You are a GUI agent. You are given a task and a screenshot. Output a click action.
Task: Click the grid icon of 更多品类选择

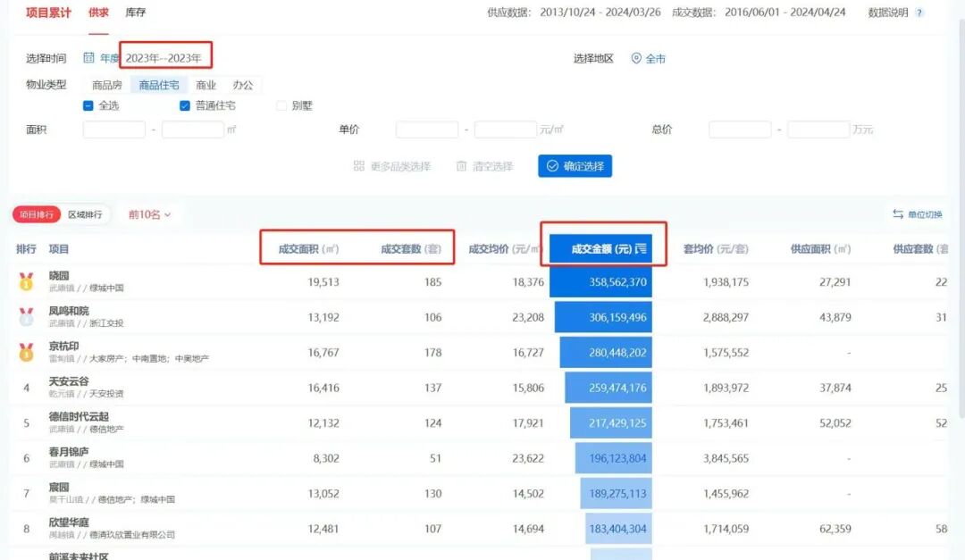359,166
